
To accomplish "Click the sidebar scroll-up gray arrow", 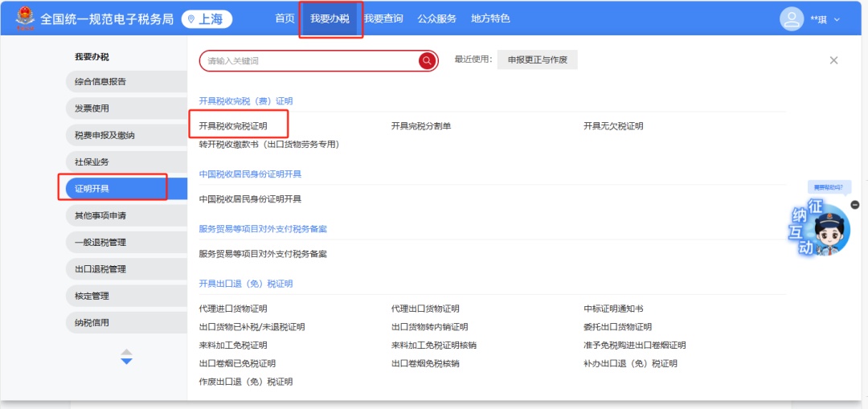I will pos(126,351).
